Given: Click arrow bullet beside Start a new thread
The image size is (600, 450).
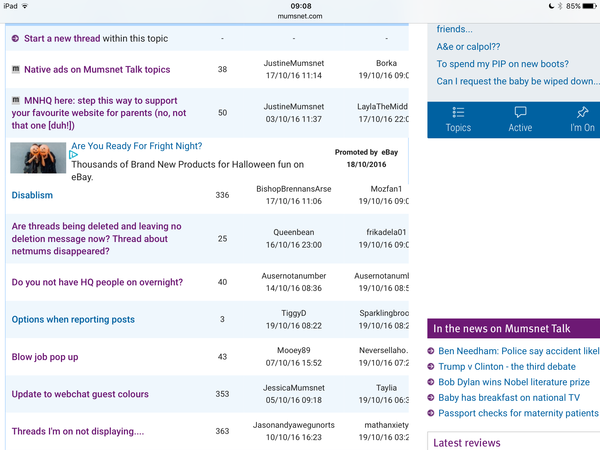Looking at the screenshot, I should [15, 38].
